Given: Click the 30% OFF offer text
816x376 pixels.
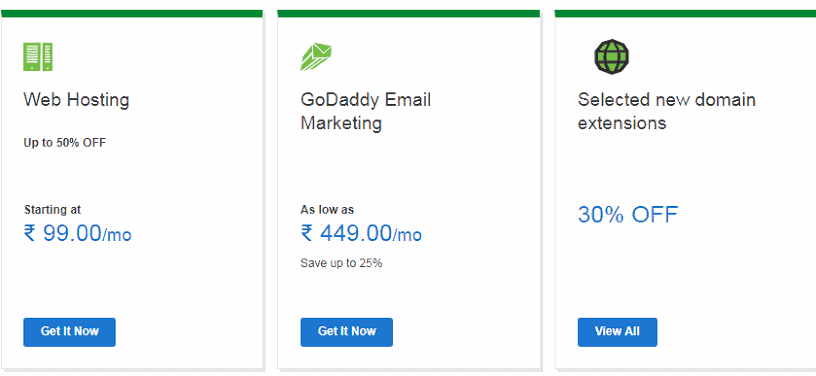Looking at the screenshot, I should click(x=628, y=214).
